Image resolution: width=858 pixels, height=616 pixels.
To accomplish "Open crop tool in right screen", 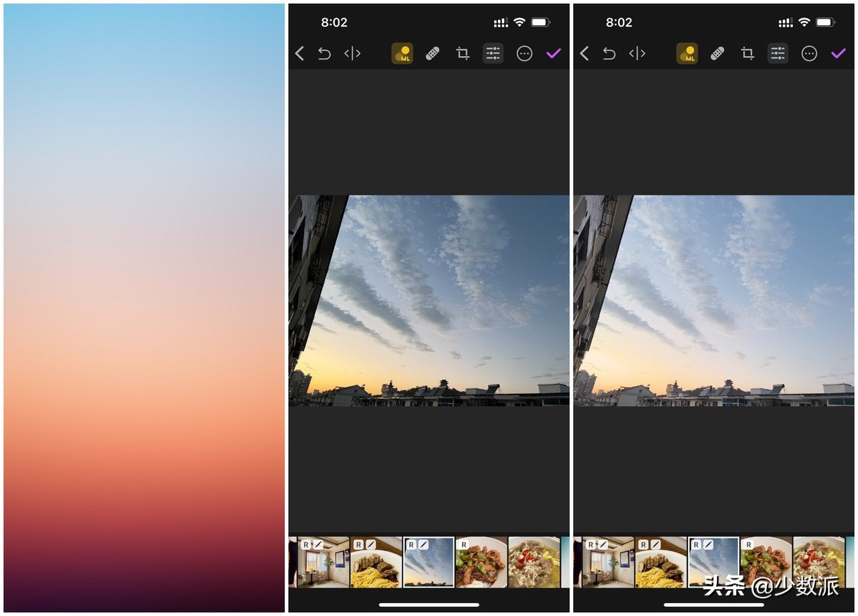I will pos(747,53).
